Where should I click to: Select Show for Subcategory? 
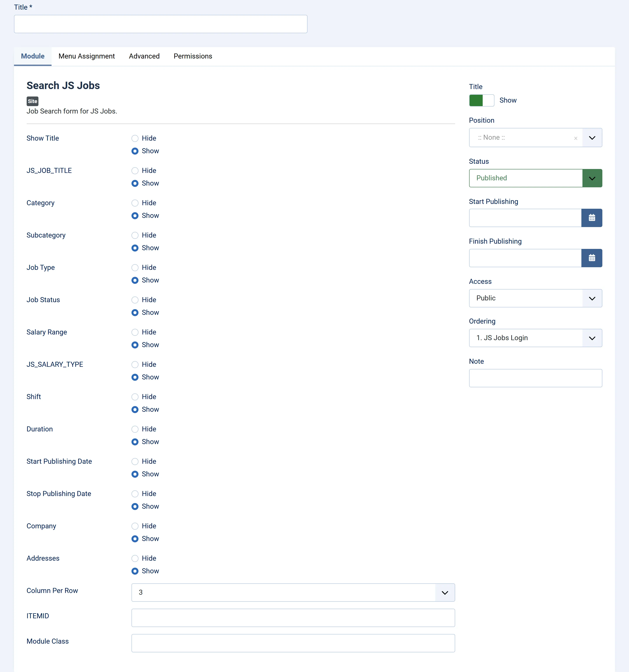tap(135, 248)
